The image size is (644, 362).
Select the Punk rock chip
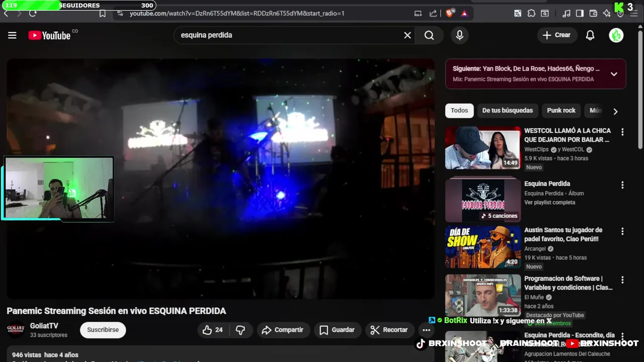[x=561, y=111]
